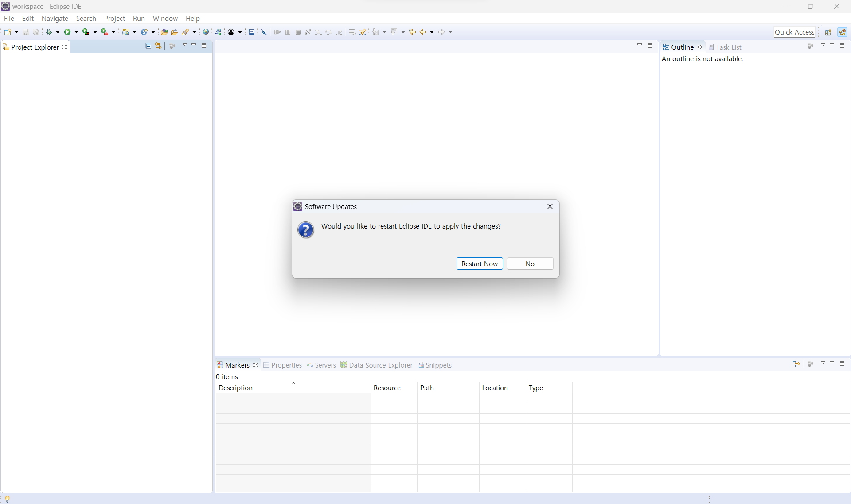Click the Open Task icon
The height and width of the screenshot is (504, 851).
(x=175, y=32)
